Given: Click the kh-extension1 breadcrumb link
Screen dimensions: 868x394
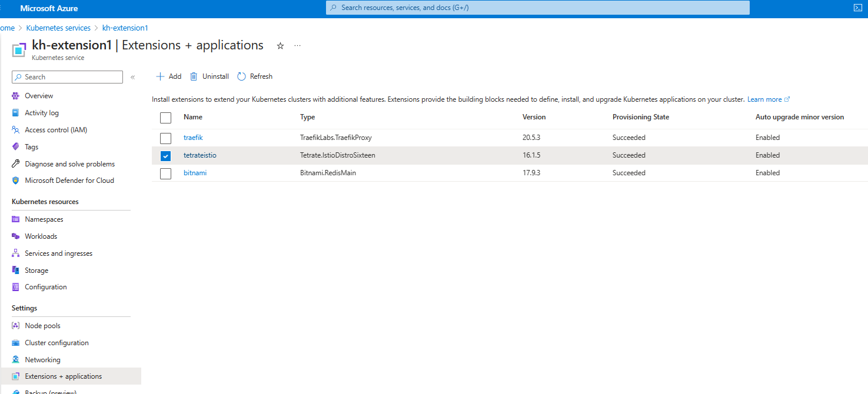Looking at the screenshot, I should click(125, 28).
